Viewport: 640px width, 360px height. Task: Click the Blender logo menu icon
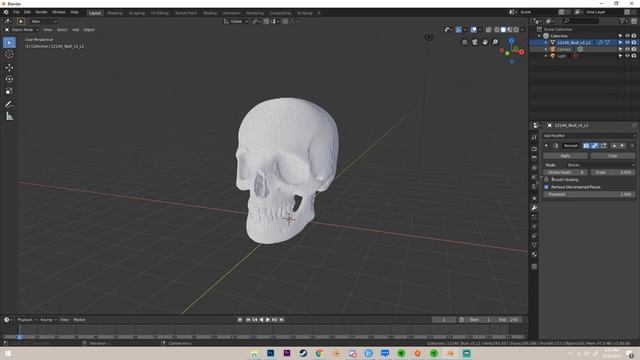[6, 12]
